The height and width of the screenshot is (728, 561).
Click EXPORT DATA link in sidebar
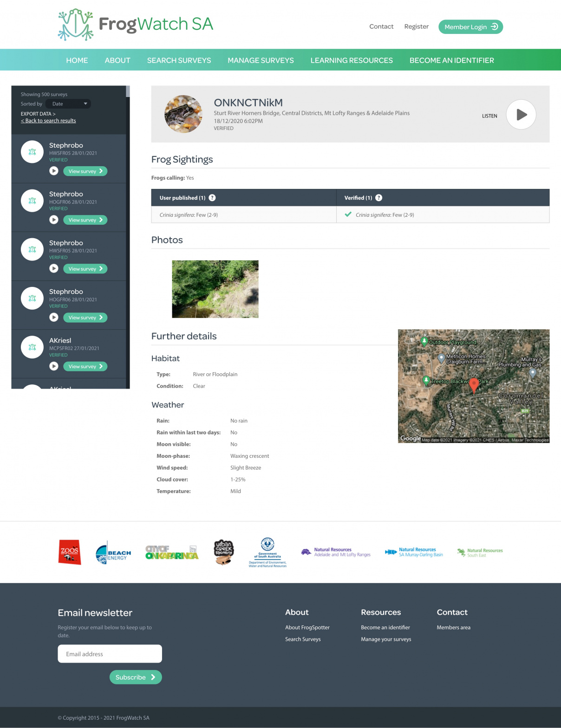click(38, 114)
